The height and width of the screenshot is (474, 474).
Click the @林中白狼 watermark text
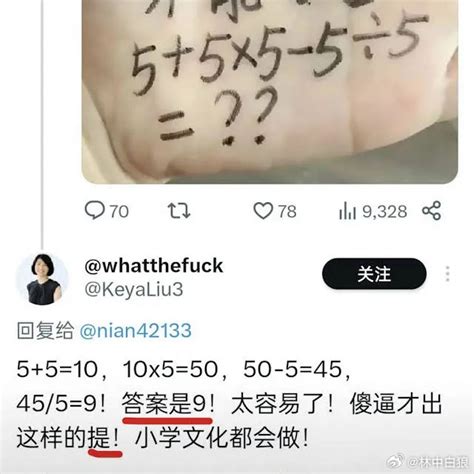click(438, 462)
